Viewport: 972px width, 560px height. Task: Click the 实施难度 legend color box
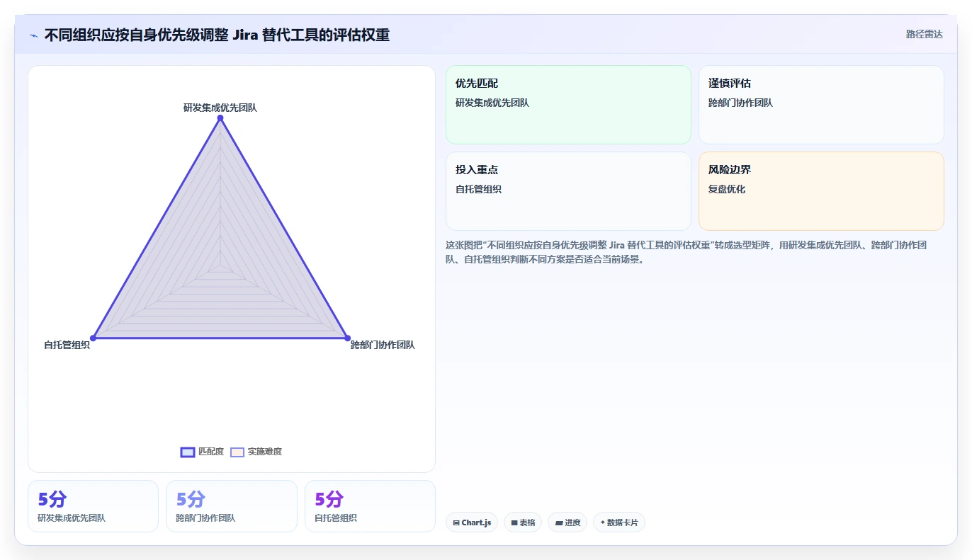pos(237,452)
